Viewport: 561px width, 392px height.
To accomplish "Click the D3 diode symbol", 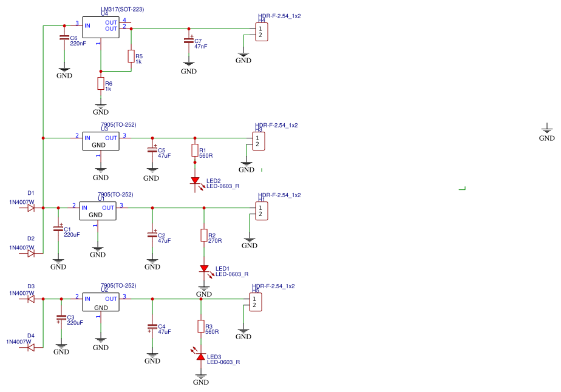I will [31, 299].
